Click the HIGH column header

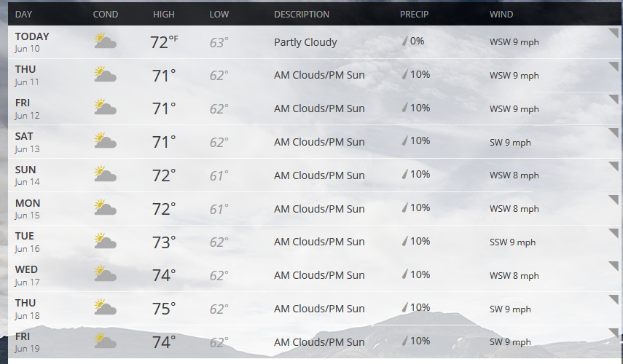[x=164, y=15]
